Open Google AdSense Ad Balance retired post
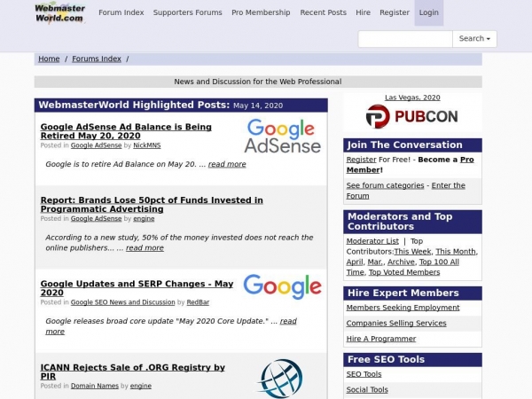The height and width of the screenshot is (399, 532). coord(126,131)
